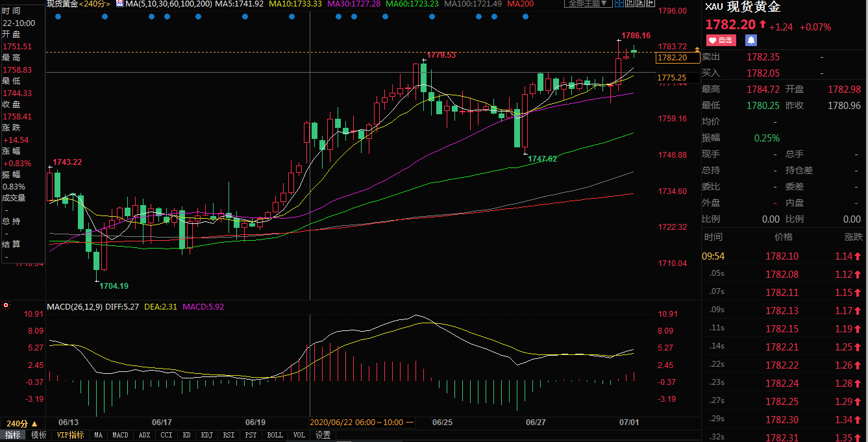Click the red MACD panel circle icon

[x=6, y=304]
